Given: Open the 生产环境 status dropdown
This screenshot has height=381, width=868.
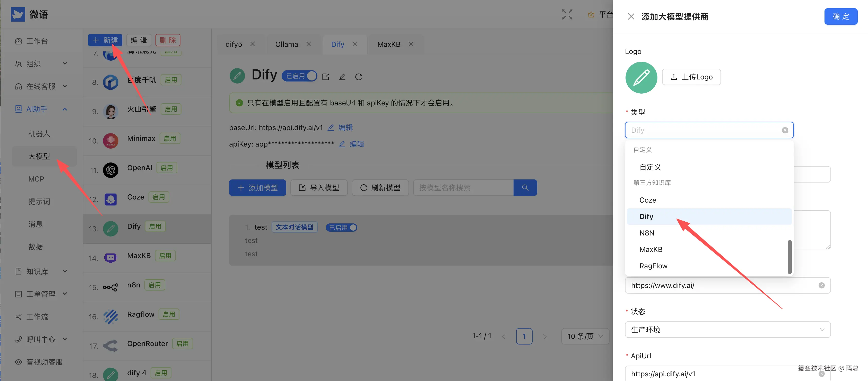Looking at the screenshot, I should click(727, 330).
